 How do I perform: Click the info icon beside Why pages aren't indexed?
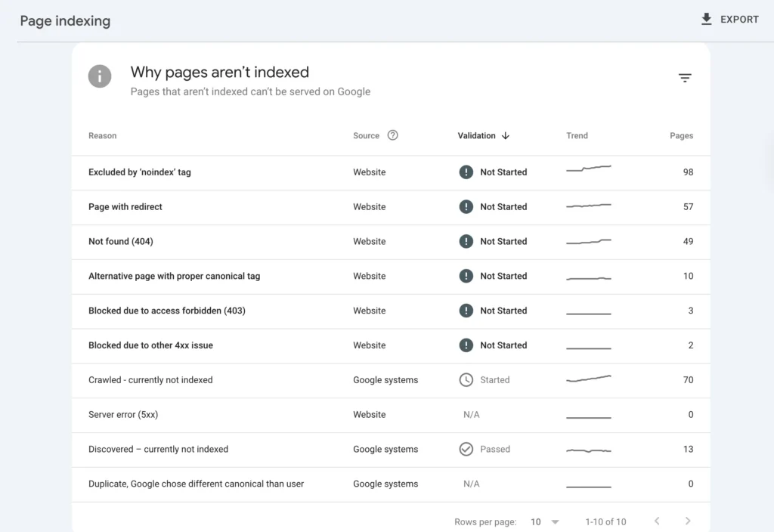point(100,76)
